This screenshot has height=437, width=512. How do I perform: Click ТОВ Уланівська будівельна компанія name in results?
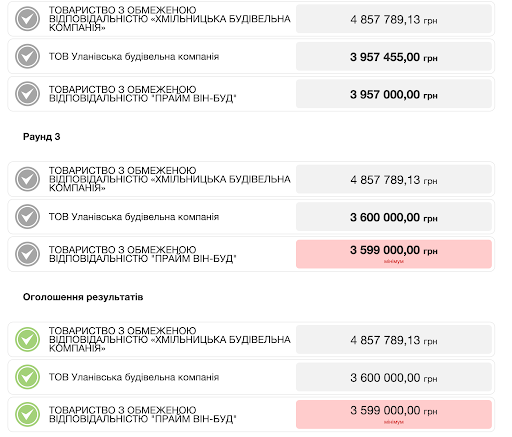(x=134, y=377)
